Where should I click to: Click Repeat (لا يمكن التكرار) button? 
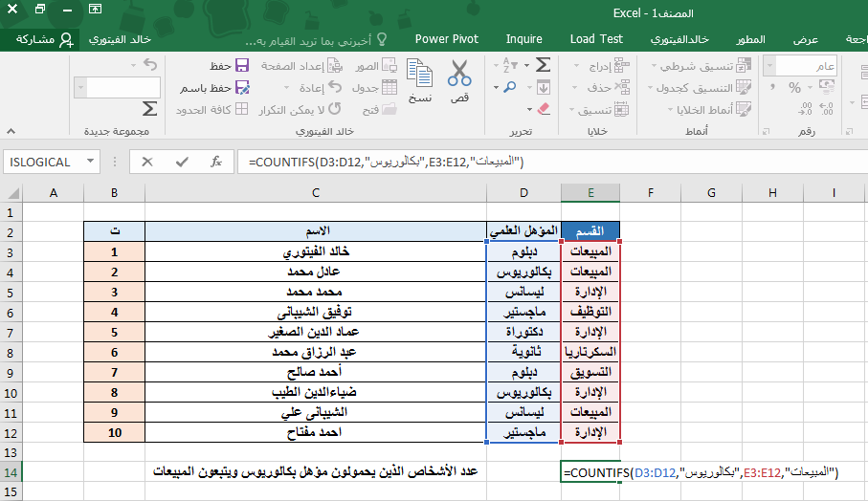(300, 109)
